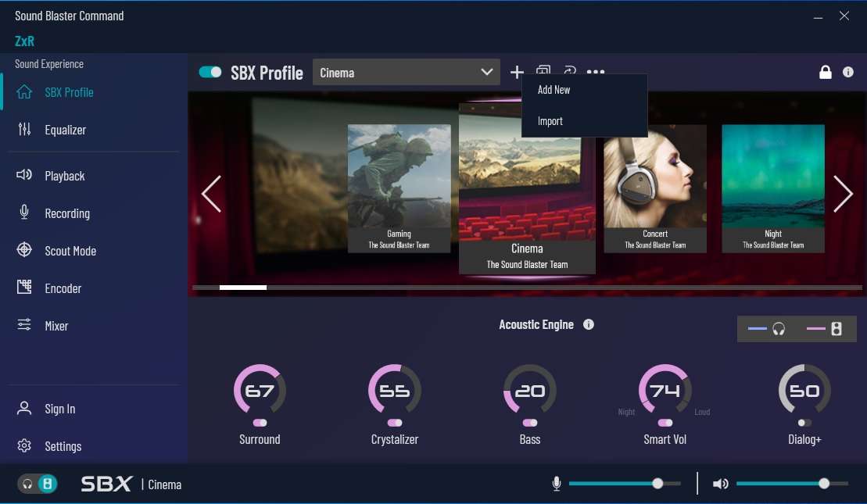Mute the microphone icon in bottom bar
The height and width of the screenshot is (504, 867).
(x=557, y=484)
